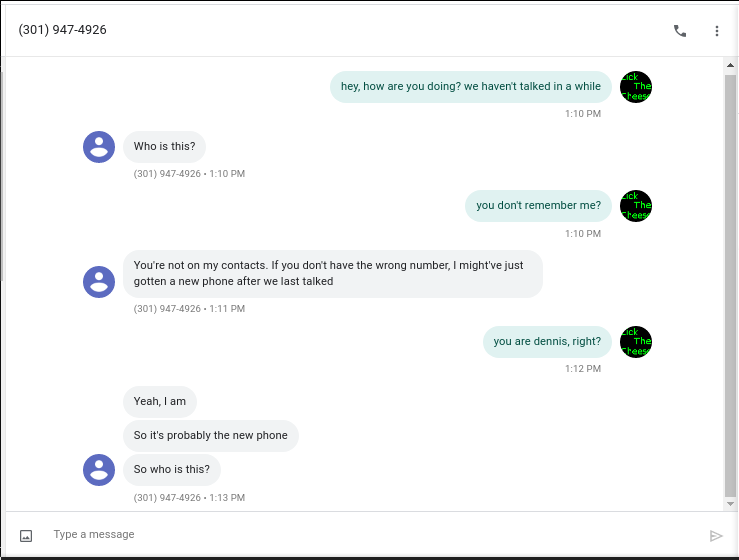Start a phone call with this number
The height and width of the screenshot is (560, 739).
680,31
